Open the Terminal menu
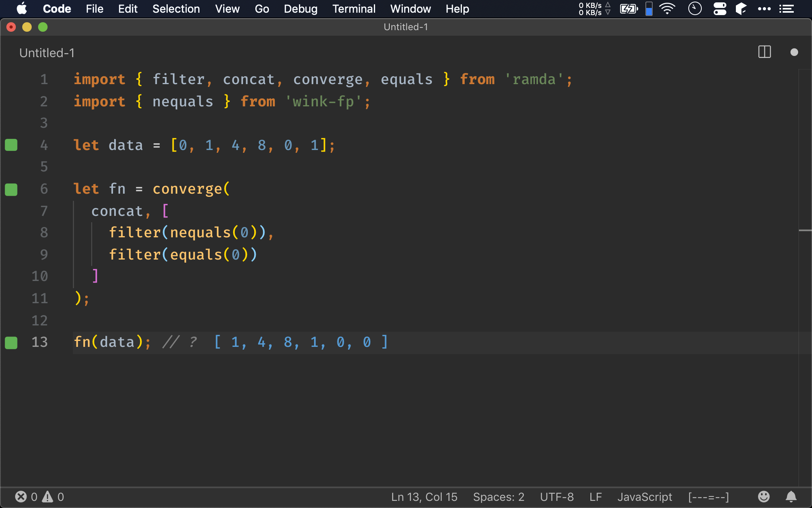Viewport: 812px width, 508px height. tap(354, 9)
